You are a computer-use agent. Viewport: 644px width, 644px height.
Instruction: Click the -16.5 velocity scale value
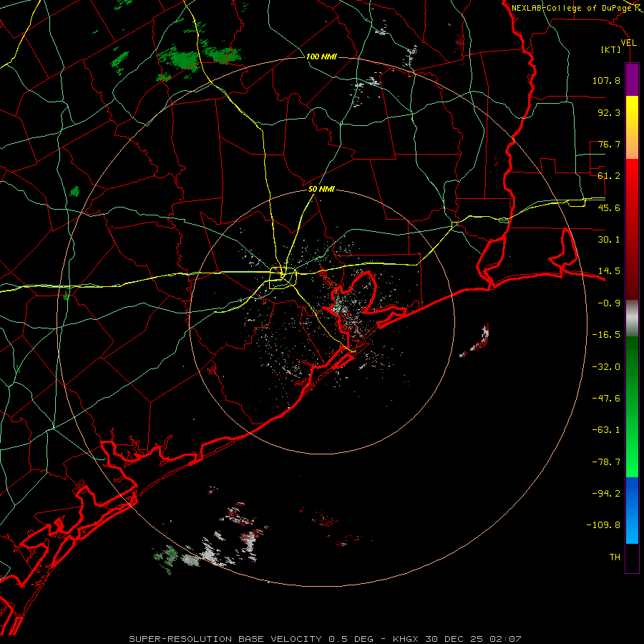pyautogui.click(x=606, y=335)
